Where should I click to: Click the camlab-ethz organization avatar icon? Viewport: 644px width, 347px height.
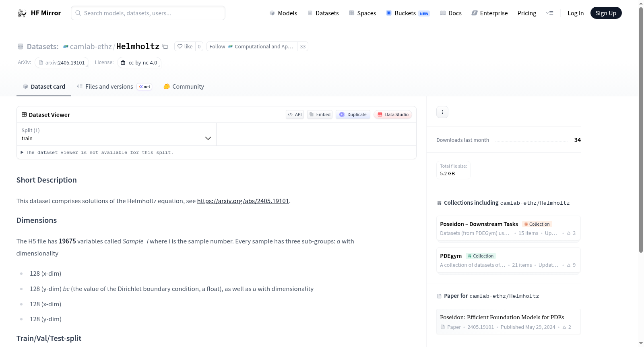66,46
